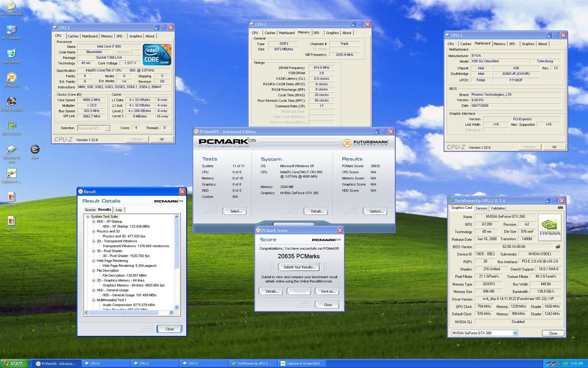
Task: Click the Intel Core i7 logo in CPU-Z
Action: [157, 54]
